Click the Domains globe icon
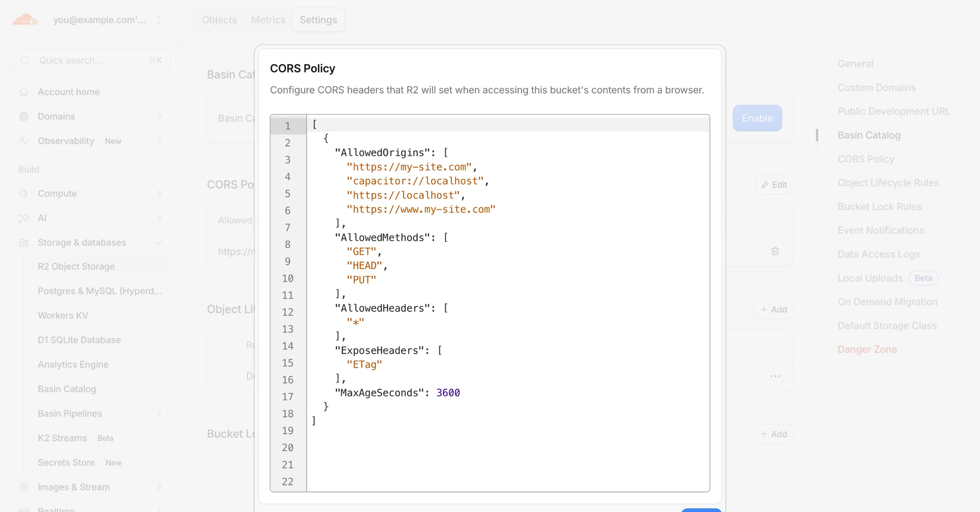The height and width of the screenshot is (512, 980). 24,117
